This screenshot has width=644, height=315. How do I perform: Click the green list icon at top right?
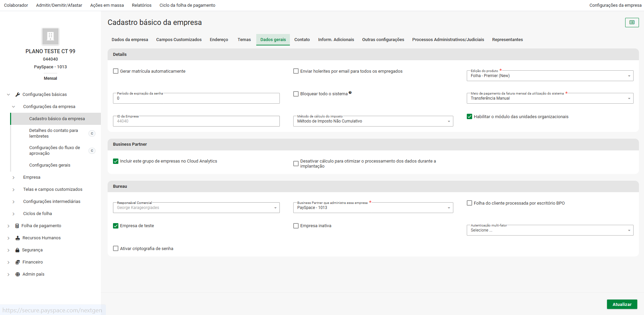pyautogui.click(x=632, y=23)
